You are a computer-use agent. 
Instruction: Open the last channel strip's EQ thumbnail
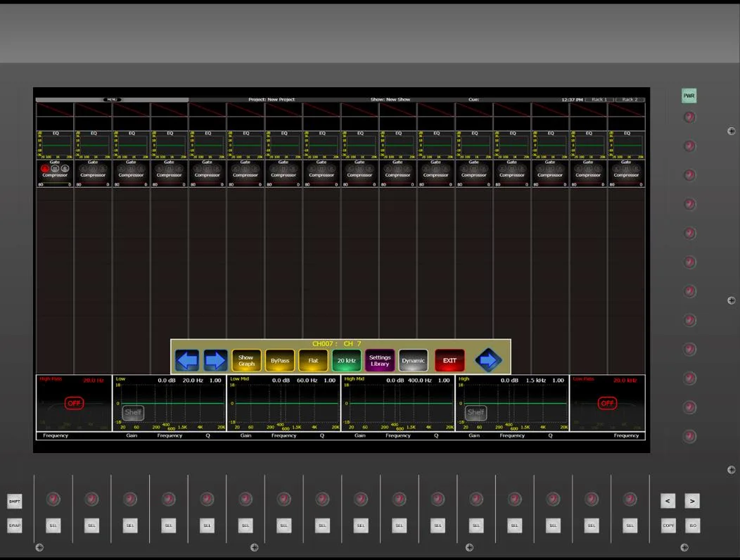tap(626, 145)
